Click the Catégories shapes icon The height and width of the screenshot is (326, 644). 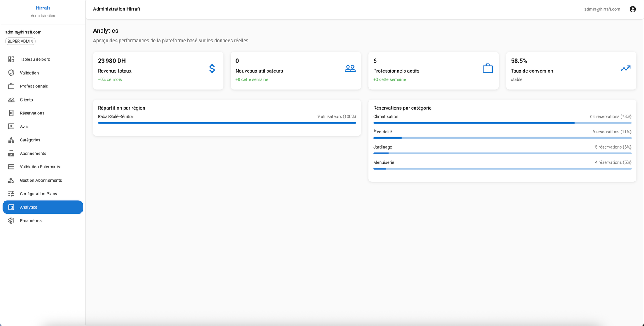(x=11, y=140)
